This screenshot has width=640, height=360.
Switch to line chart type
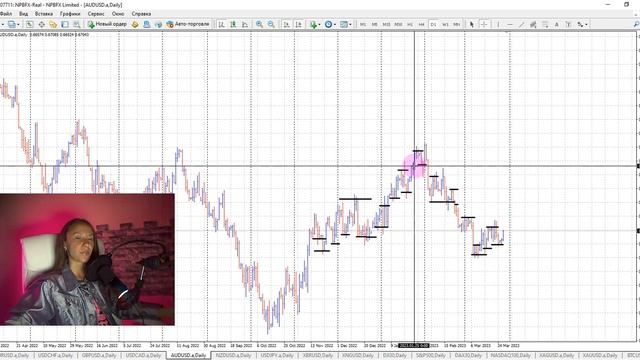point(245,24)
